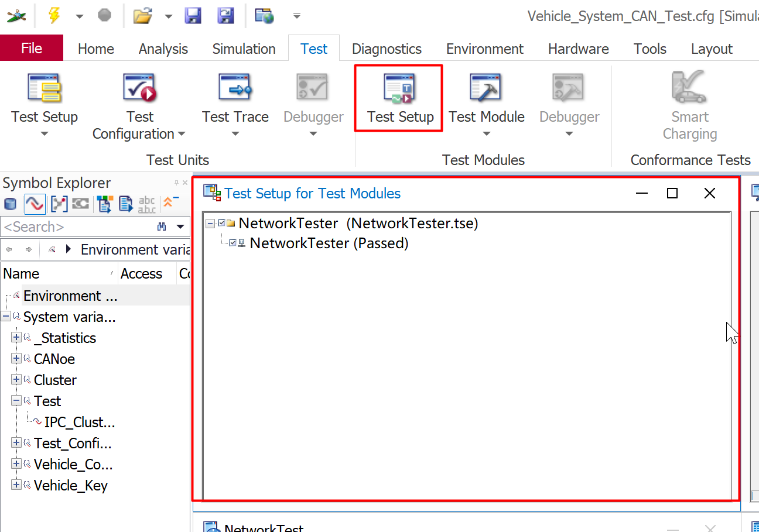
Task: Select the sine wave signals view in Symbol Explorer
Action: tap(35, 204)
